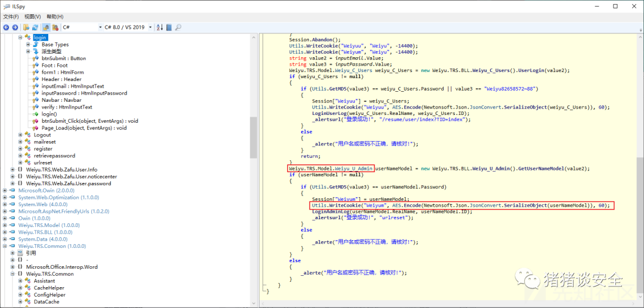Expand the retrievepassword class
The width and height of the screenshot is (644, 308).
(x=20, y=156)
